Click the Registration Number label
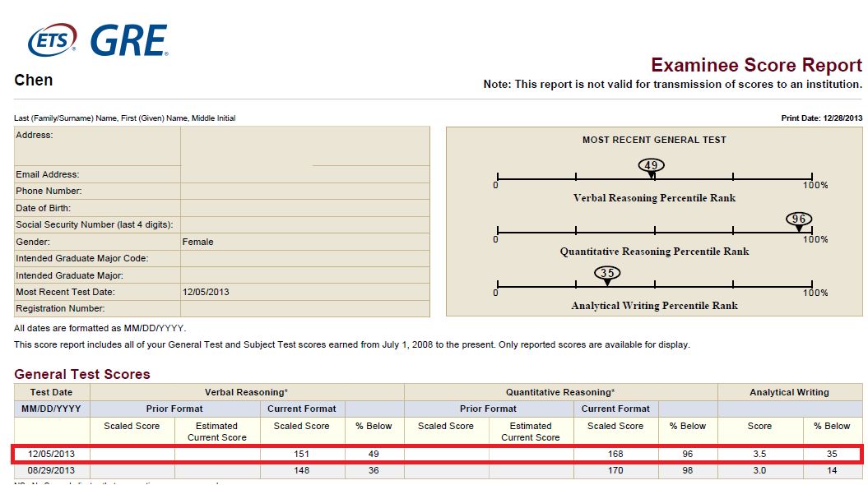Viewport: 868px width, 485px height. (x=60, y=308)
